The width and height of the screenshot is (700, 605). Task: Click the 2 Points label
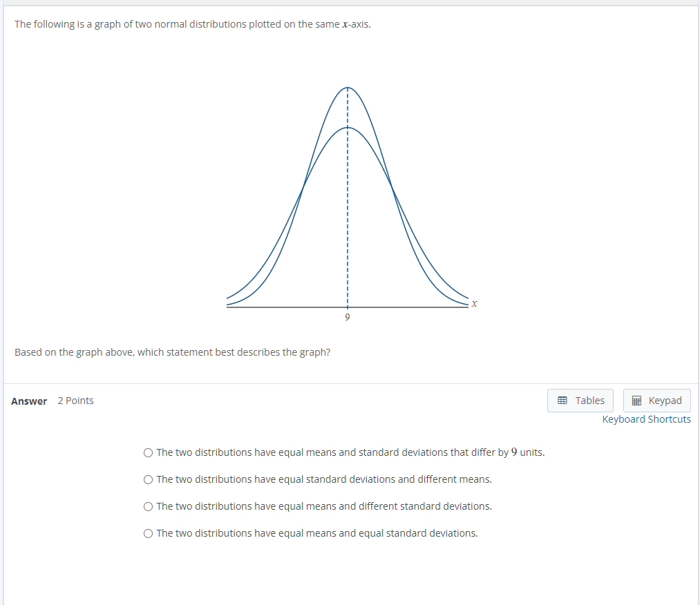click(x=76, y=401)
